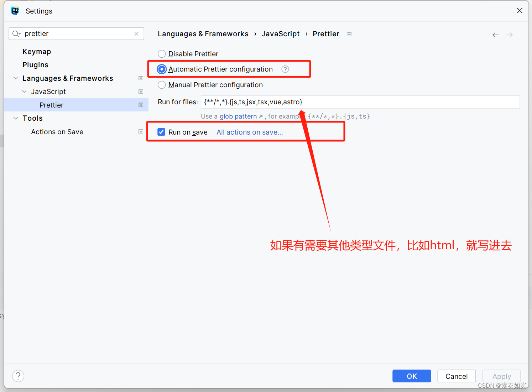Click the help icon beside Automatic Prettier configuration

[285, 69]
